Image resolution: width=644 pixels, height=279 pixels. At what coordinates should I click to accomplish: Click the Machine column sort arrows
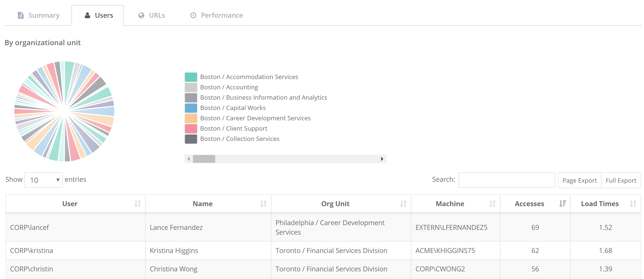[x=492, y=204]
